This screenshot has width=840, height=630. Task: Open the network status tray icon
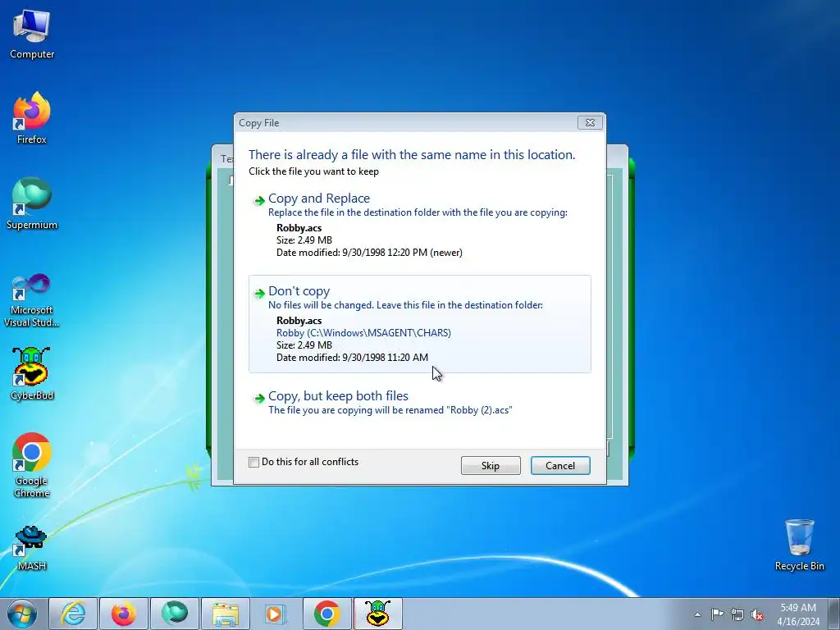click(737, 614)
